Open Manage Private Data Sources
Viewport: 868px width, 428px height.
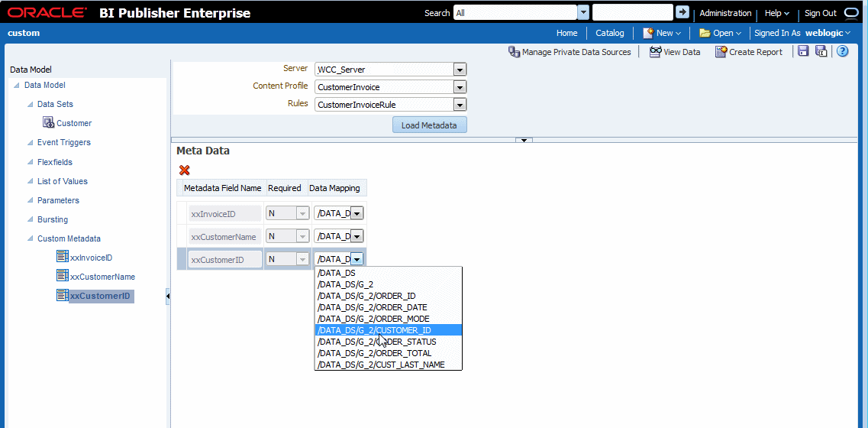570,51
